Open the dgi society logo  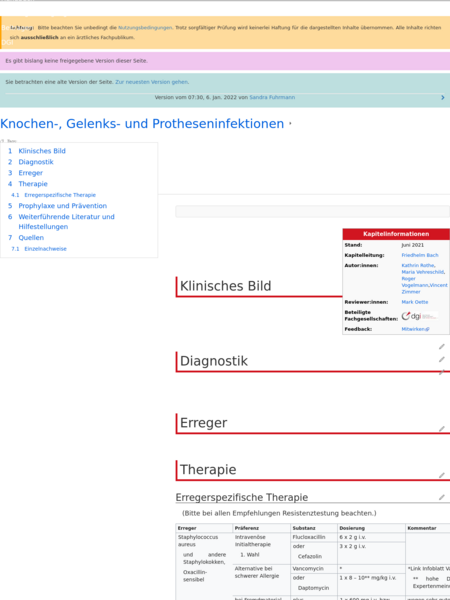point(419,316)
